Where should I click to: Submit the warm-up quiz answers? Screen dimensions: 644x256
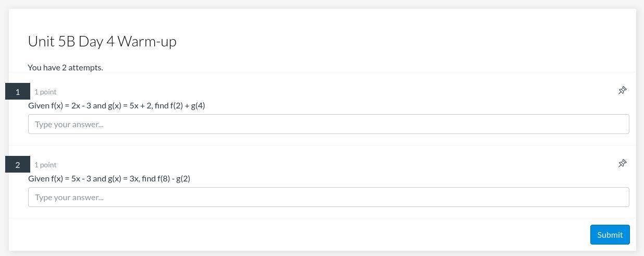(610, 235)
